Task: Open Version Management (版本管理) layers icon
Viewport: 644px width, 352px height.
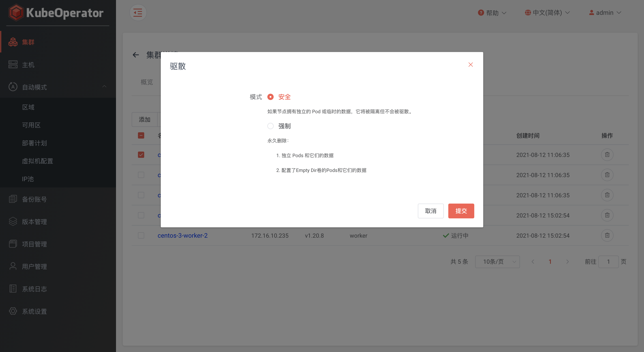Action: tap(13, 221)
